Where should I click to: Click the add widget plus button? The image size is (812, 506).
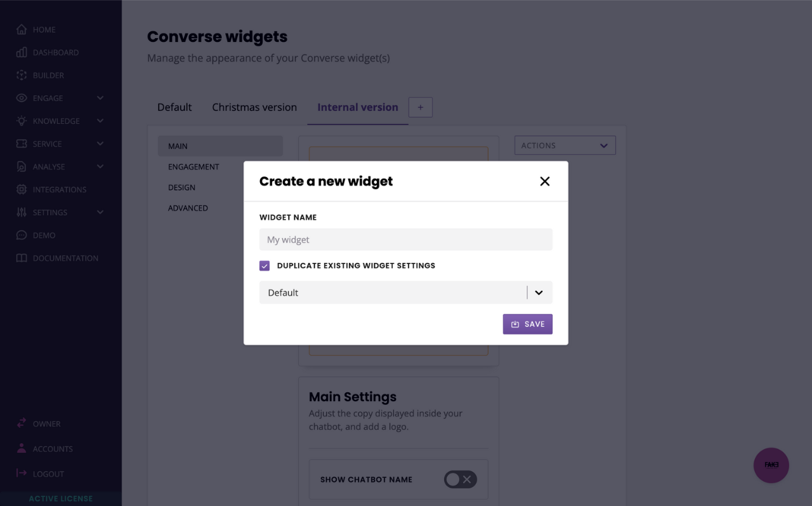[421, 107]
